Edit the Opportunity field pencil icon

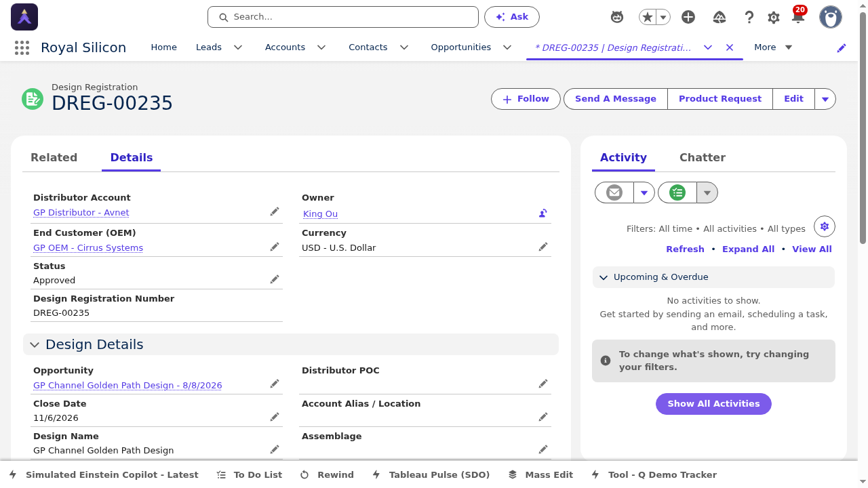(x=275, y=384)
